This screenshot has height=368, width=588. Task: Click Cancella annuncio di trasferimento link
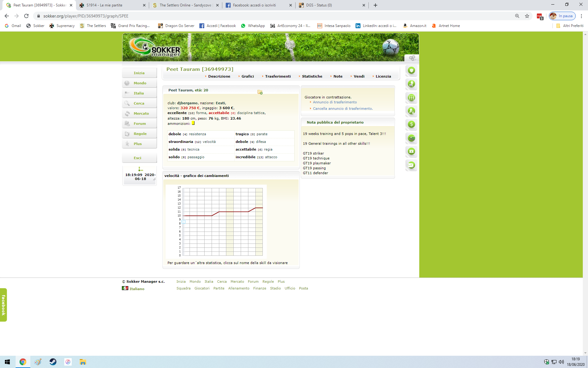(x=343, y=109)
